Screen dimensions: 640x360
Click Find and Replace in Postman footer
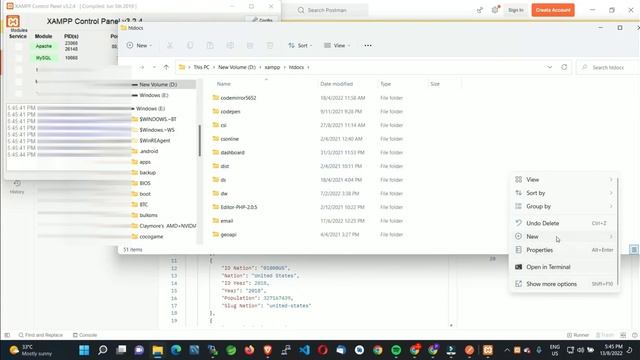coord(40,335)
